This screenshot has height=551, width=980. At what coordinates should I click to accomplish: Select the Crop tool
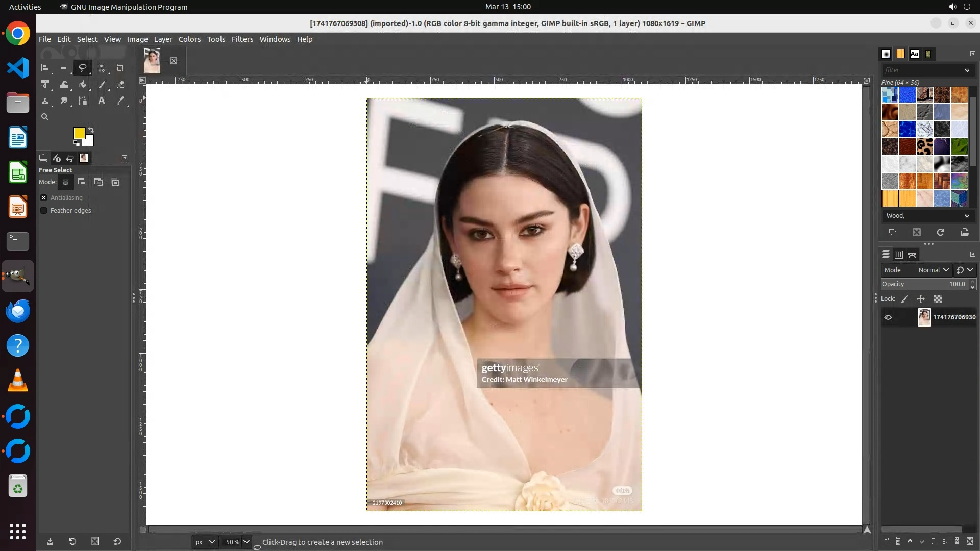pyautogui.click(x=120, y=68)
